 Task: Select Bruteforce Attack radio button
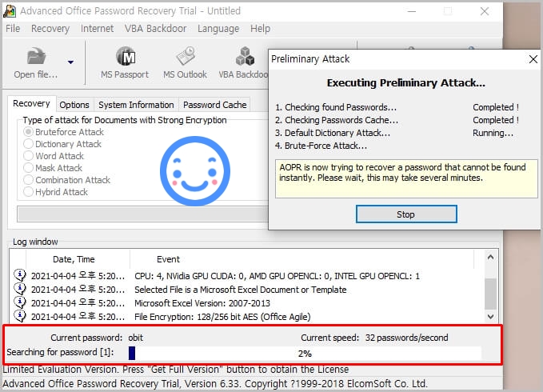pos(28,132)
